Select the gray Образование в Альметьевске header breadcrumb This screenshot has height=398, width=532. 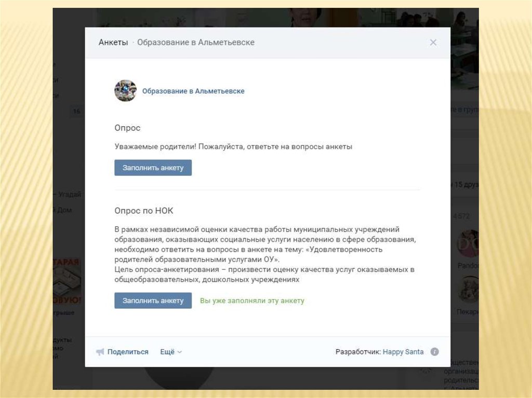(196, 43)
